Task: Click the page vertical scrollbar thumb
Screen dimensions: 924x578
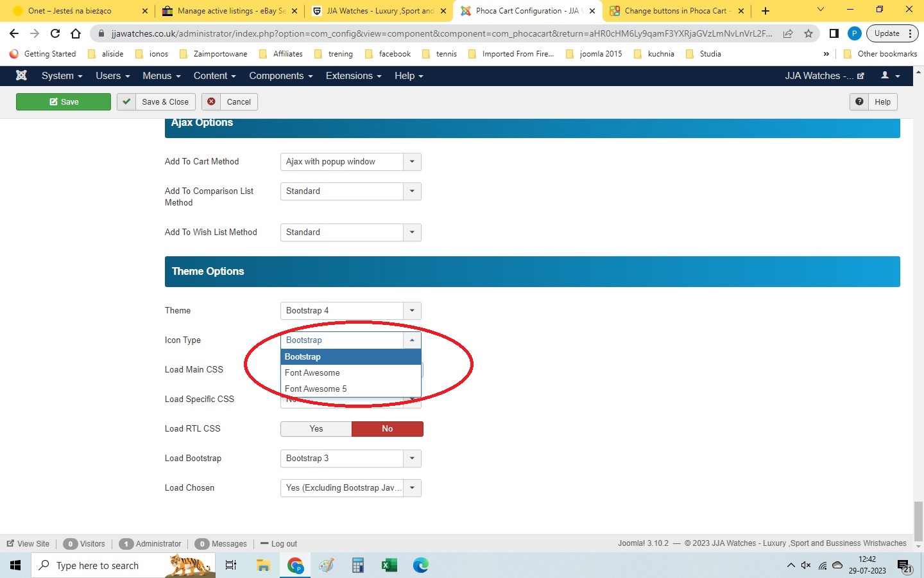Action: [x=918, y=521]
